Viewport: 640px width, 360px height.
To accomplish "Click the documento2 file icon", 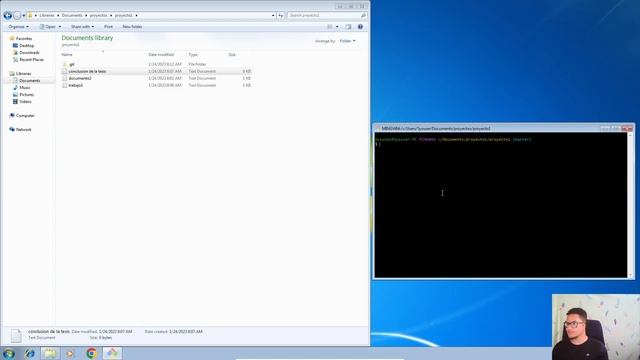I will pos(64,78).
